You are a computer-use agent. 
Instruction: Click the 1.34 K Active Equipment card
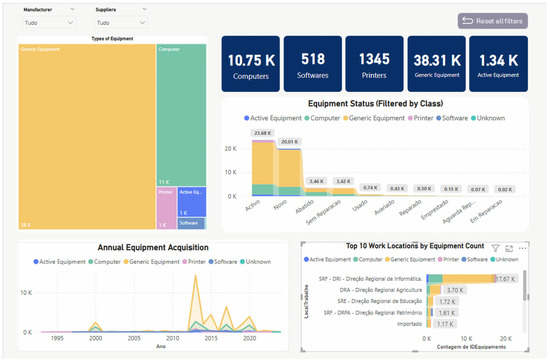point(498,63)
